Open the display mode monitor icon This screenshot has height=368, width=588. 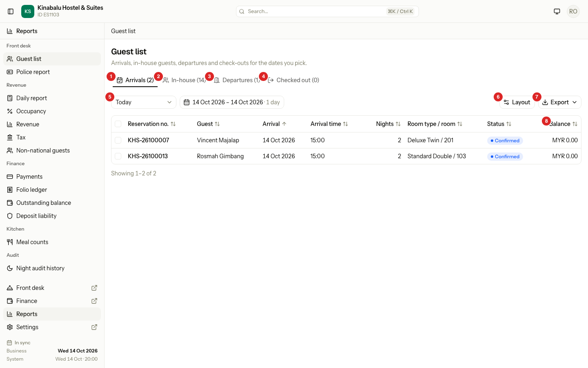[557, 11]
